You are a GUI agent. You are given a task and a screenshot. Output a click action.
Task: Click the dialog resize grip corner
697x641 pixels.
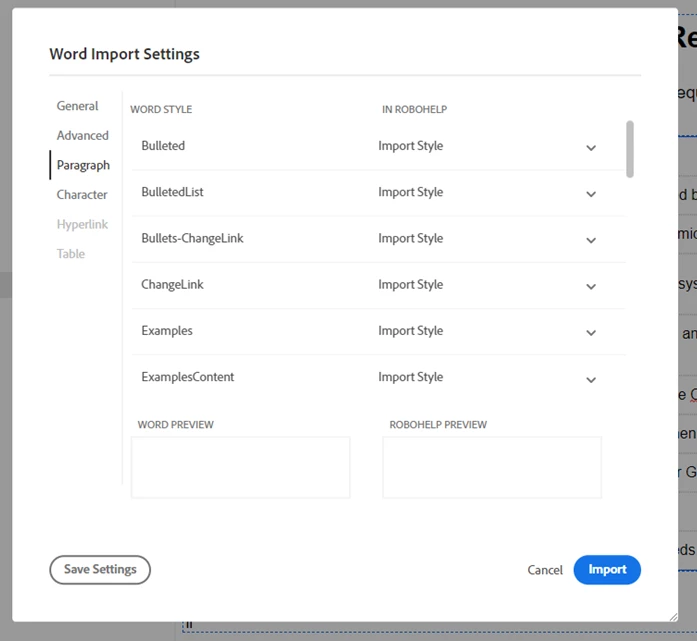[673, 617]
